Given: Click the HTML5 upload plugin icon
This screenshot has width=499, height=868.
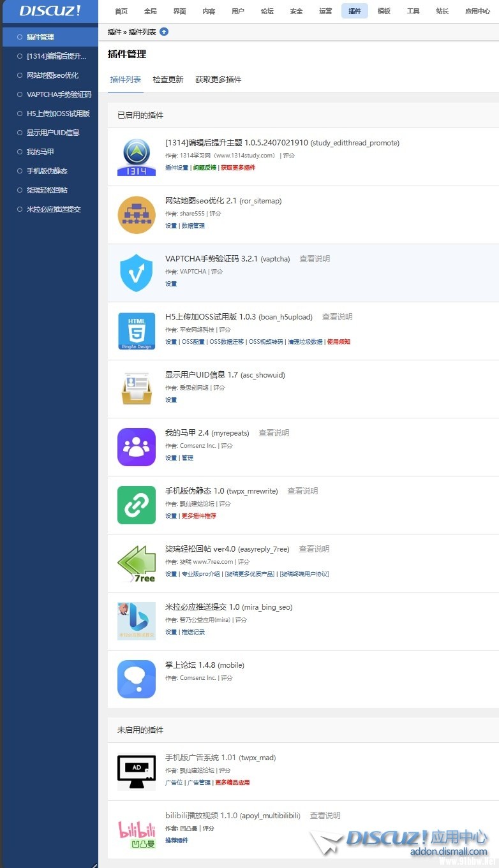Looking at the screenshot, I should (137, 331).
